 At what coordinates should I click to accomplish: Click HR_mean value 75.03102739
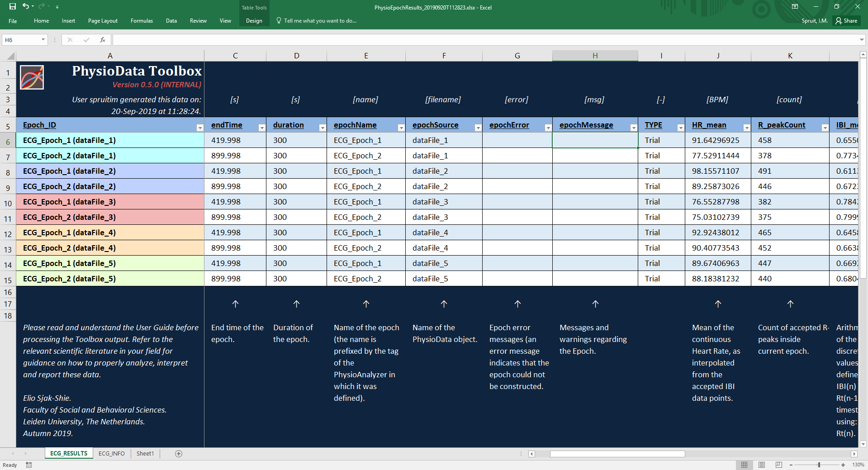pyautogui.click(x=718, y=217)
